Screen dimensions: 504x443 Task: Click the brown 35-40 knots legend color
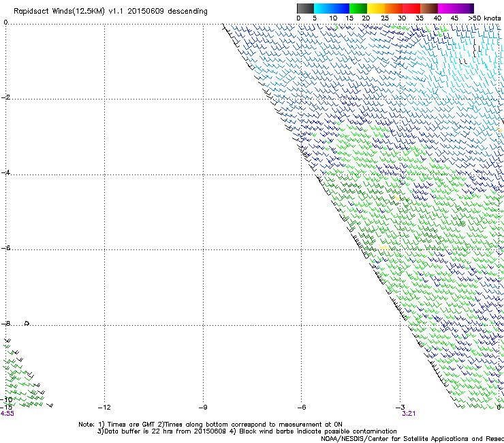(x=429, y=8)
